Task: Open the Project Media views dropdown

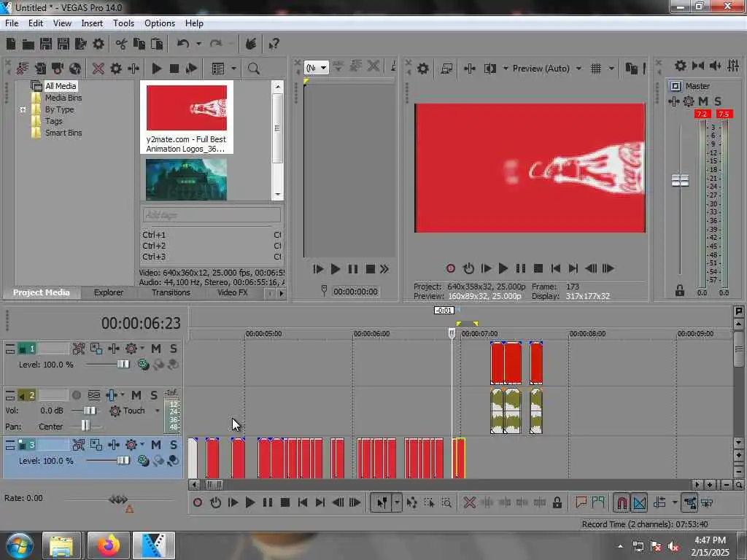Action: click(233, 69)
